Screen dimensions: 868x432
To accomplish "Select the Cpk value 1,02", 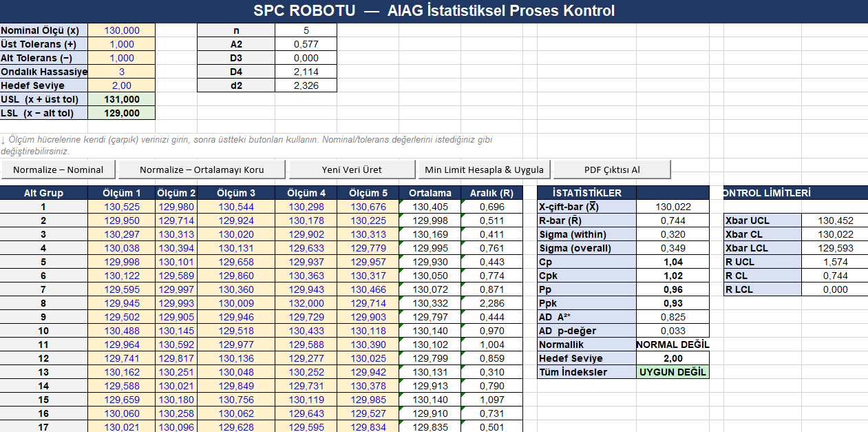I will click(x=673, y=276).
